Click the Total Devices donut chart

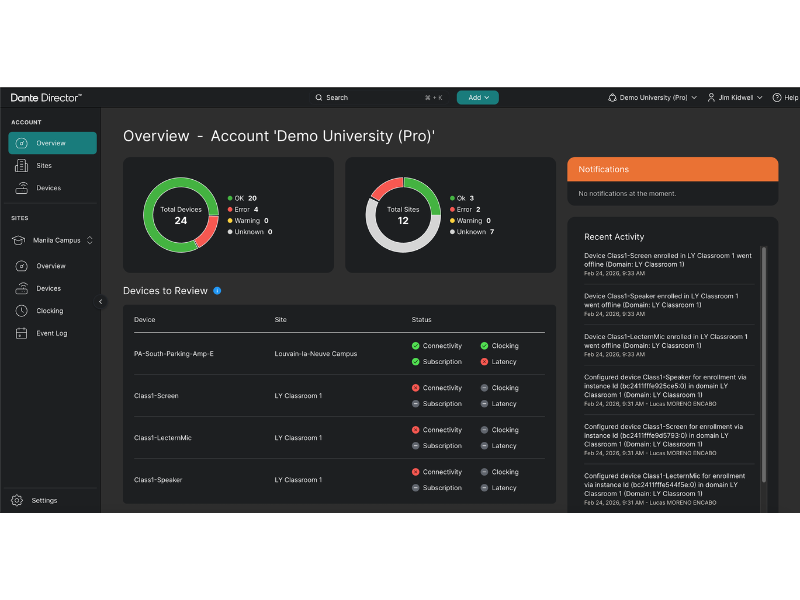[180, 215]
